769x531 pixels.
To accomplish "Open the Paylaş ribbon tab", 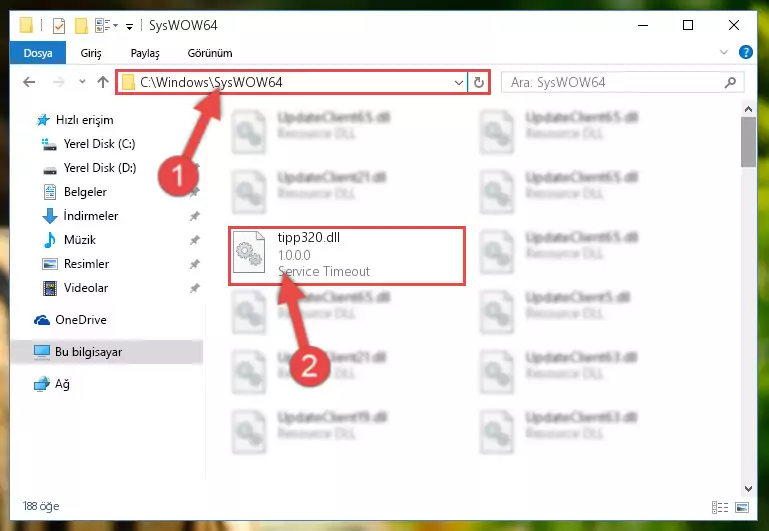I will 145,53.
